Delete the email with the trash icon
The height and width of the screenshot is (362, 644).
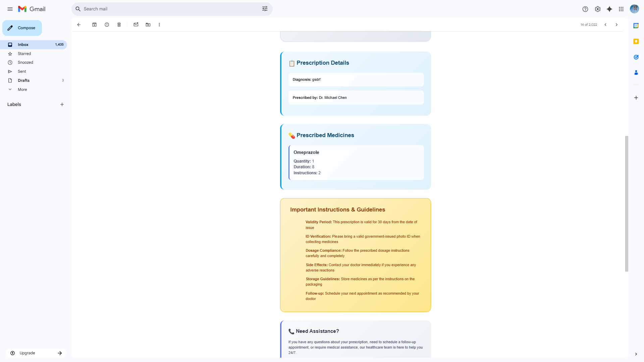click(x=119, y=25)
